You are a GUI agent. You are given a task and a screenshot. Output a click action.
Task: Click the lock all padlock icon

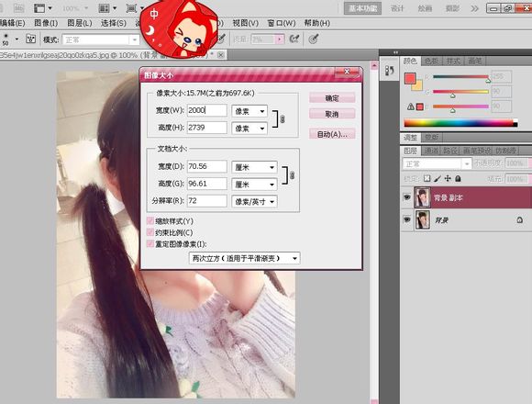tap(458, 178)
